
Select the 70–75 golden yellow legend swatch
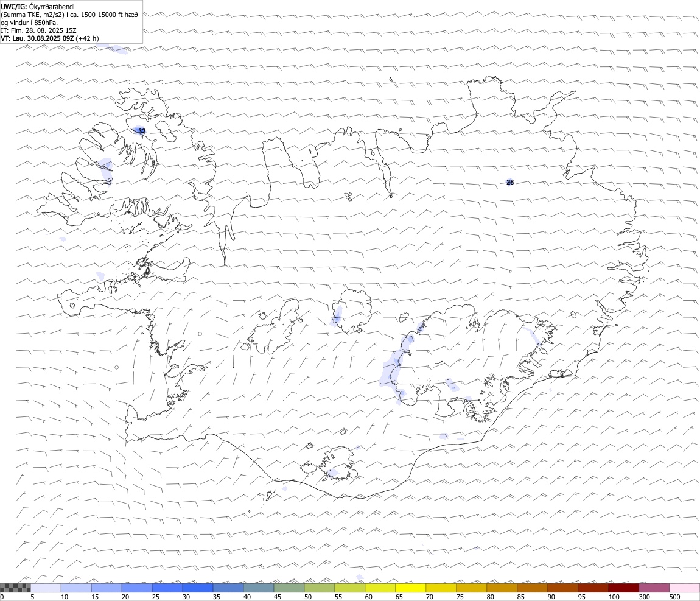[x=441, y=588]
